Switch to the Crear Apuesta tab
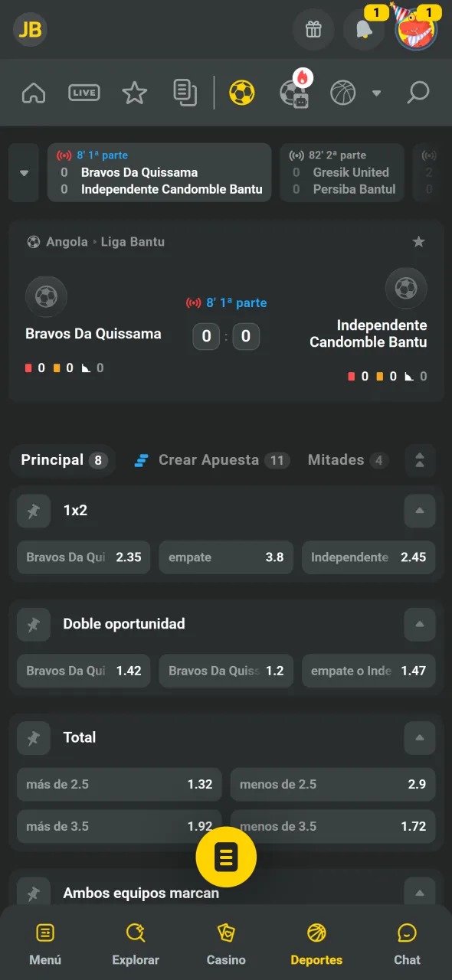Image resolution: width=452 pixels, height=980 pixels. (210, 460)
